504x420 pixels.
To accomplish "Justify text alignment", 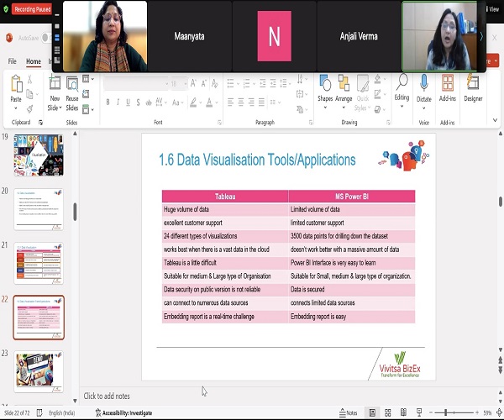I will (x=261, y=102).
